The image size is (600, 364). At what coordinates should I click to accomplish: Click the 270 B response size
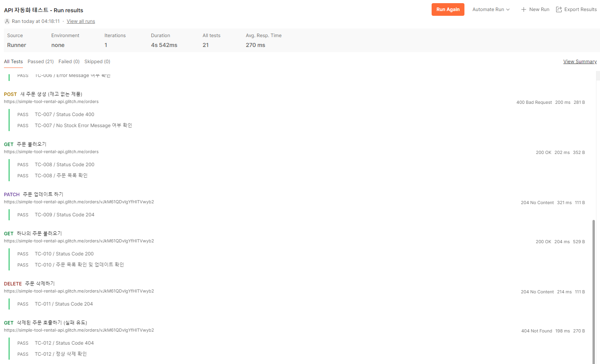coord(579,331)
